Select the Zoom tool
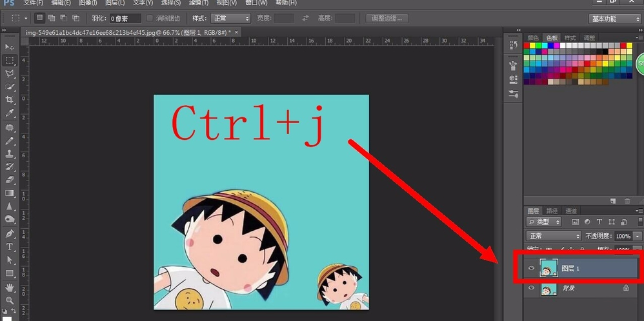Viewport: 644px width, 321px height. [x=10, y=300]
